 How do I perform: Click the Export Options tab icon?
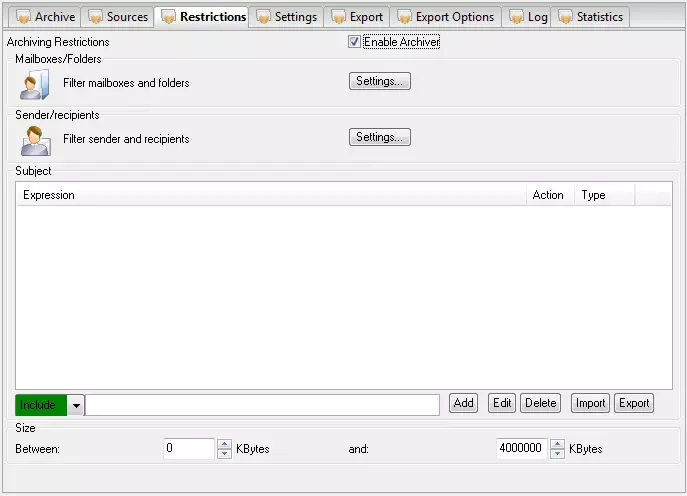pyautogui.click(x=404, y=17)
